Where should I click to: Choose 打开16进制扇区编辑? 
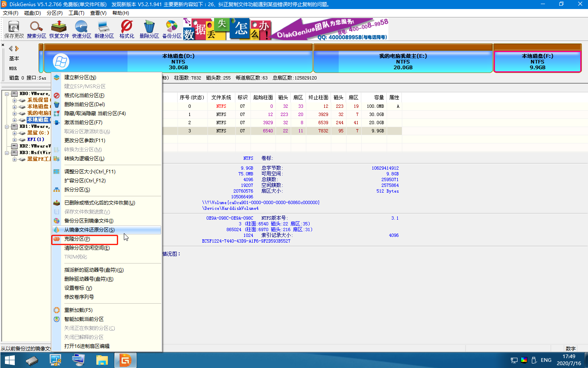pos(107,346)
